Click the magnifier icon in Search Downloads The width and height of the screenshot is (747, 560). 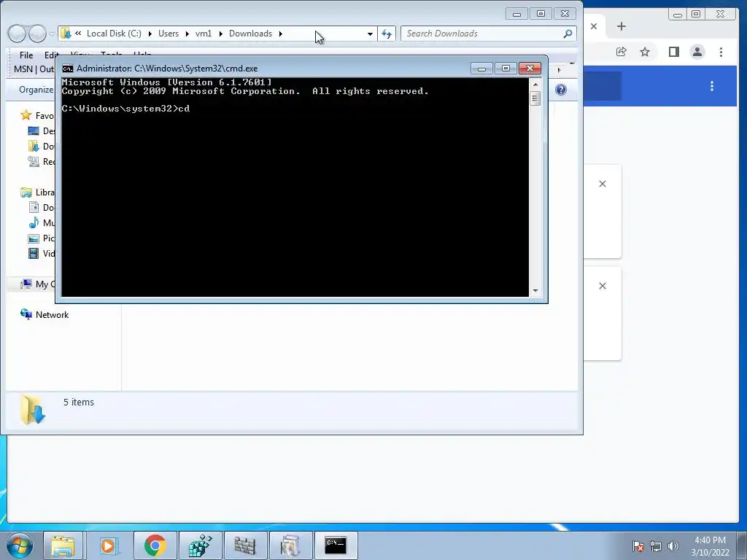coord(568,34)
